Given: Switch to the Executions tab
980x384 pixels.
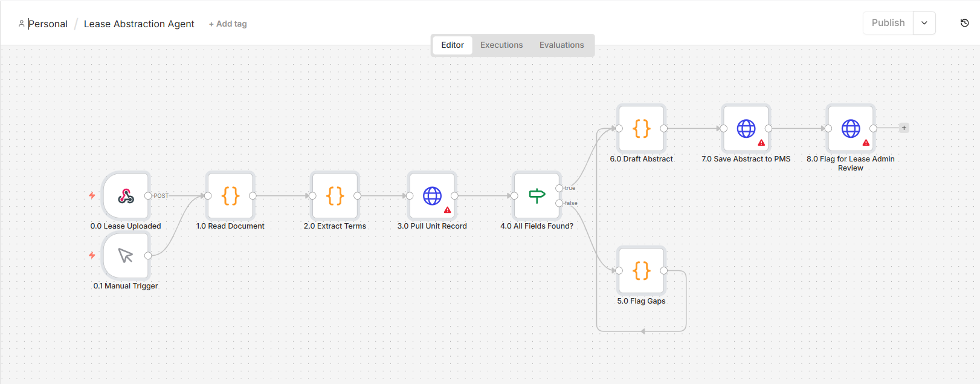Looking at the screenshot, I should click(501, 45).
